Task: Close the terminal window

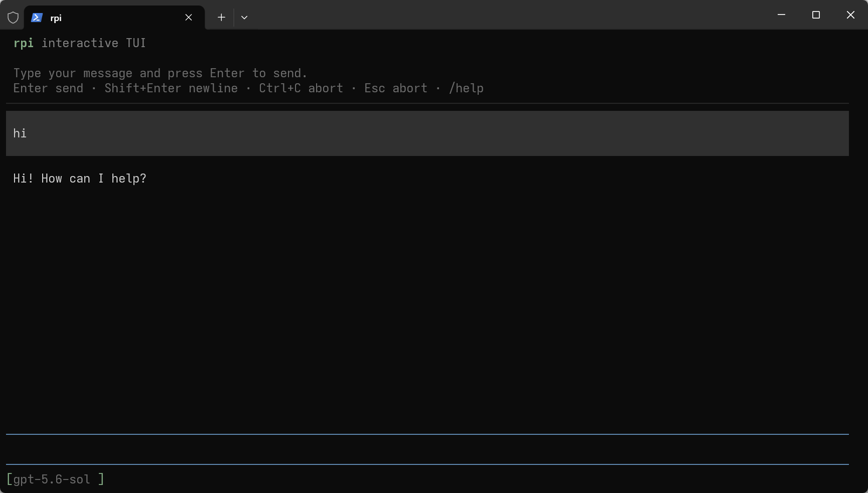Action: 850,15
